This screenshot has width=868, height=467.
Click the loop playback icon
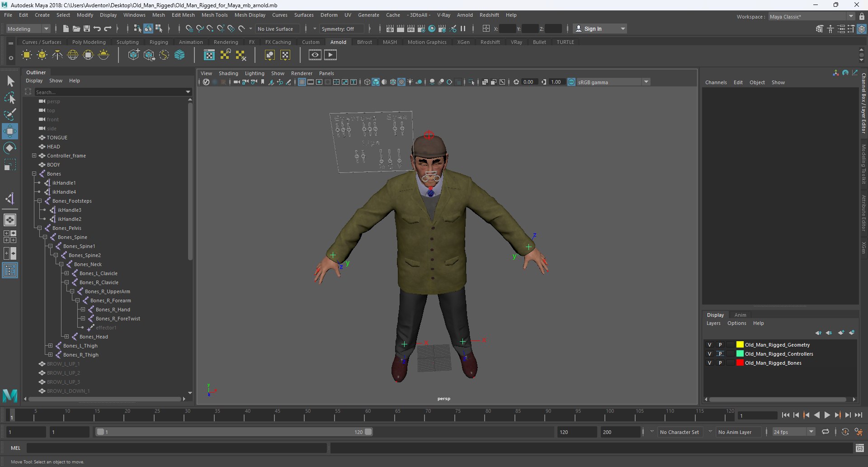(x=826, y=432)
